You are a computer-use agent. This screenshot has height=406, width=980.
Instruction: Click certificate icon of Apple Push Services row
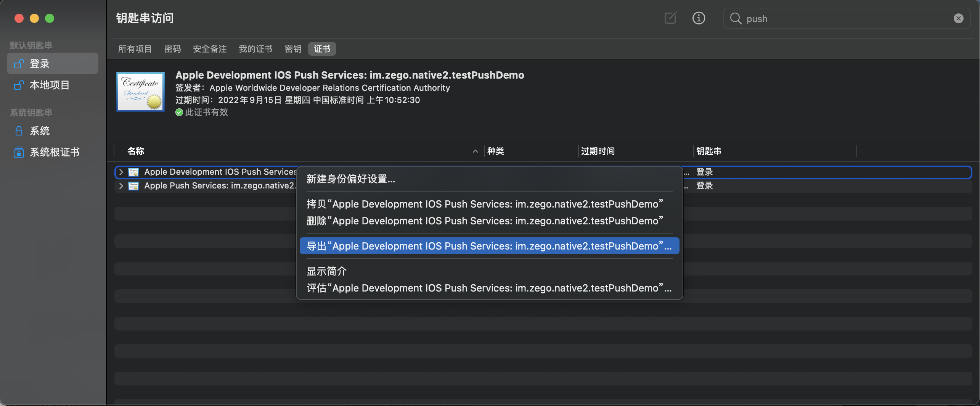coord(133,186)
